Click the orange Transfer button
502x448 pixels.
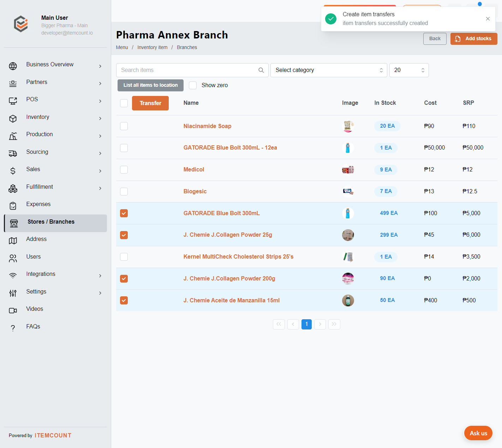[x=150, y=103]
